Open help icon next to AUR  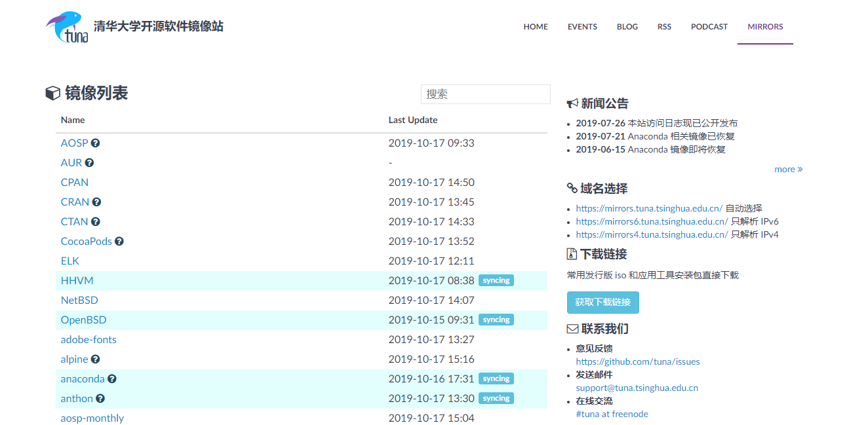click(x=90, y=162)
